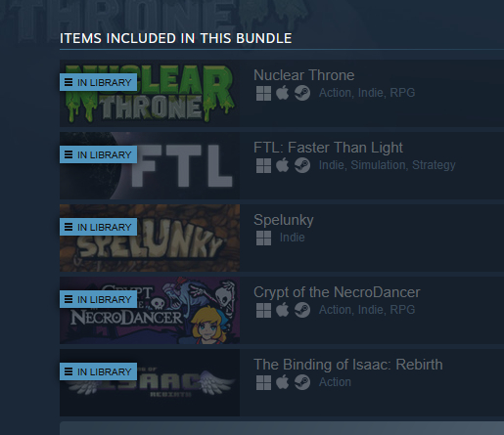This screenshot has height=435, width=504.
Task: Click the Apple icon under The Binding of Isaac
Action: click(283, 382)
